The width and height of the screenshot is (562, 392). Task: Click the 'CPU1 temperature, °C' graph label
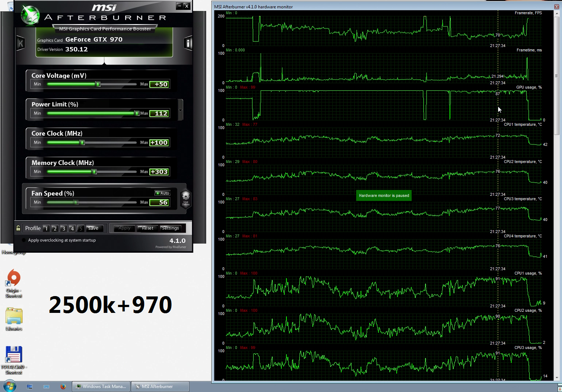point(523,124)
